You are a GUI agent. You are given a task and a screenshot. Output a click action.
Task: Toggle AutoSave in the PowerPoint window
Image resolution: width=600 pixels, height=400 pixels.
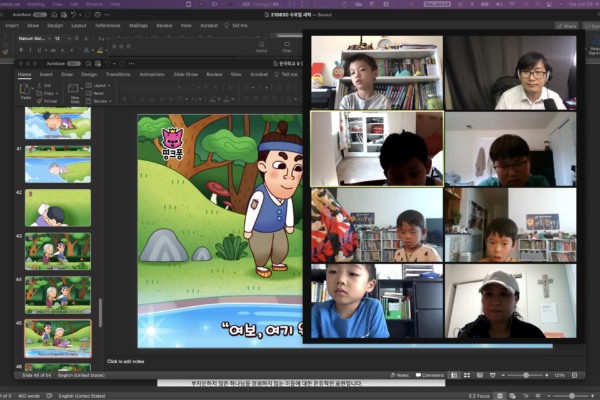[x=73, y=64]
